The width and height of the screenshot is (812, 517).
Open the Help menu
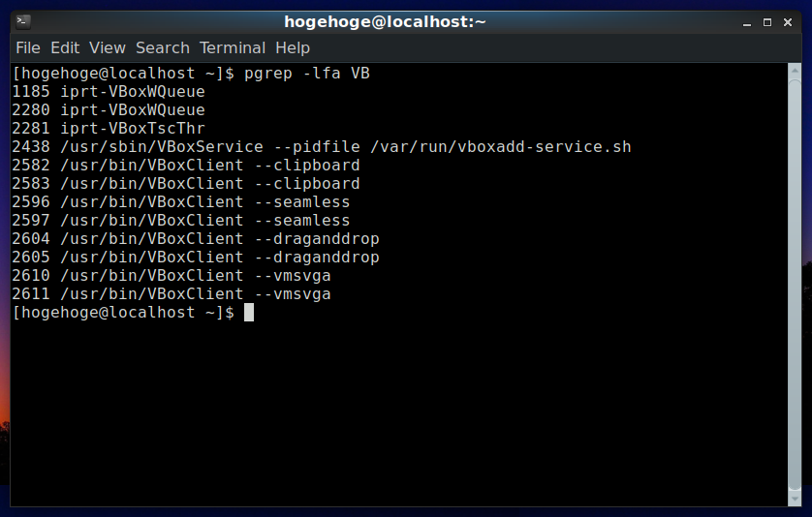(x=293, y=48)
